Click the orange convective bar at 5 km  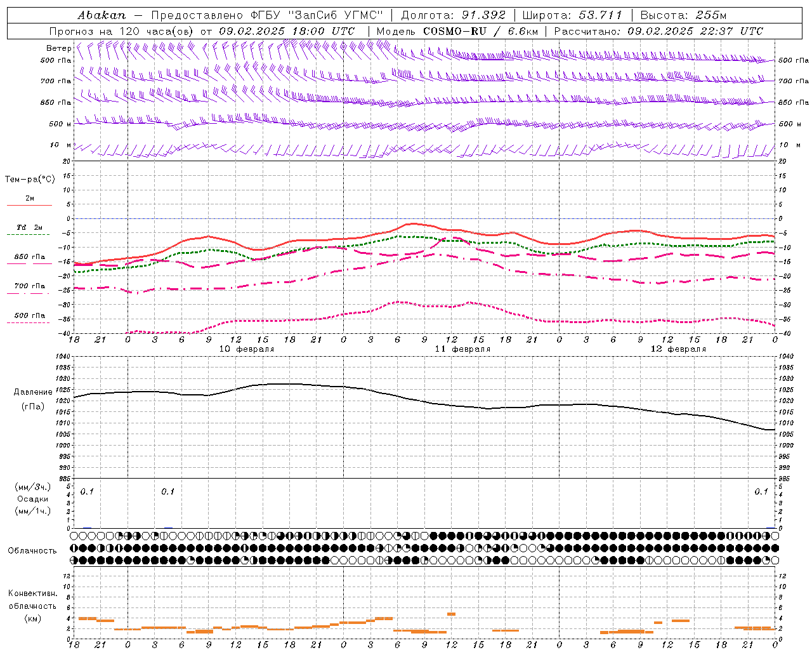(452, 614)
